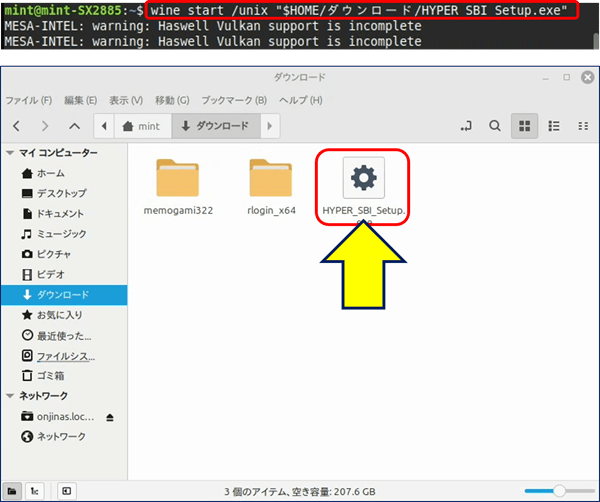This screenshot has width=600, height=502.
Task: Open 最近使った... in the sidebar
Action: [x=64, y=336]
